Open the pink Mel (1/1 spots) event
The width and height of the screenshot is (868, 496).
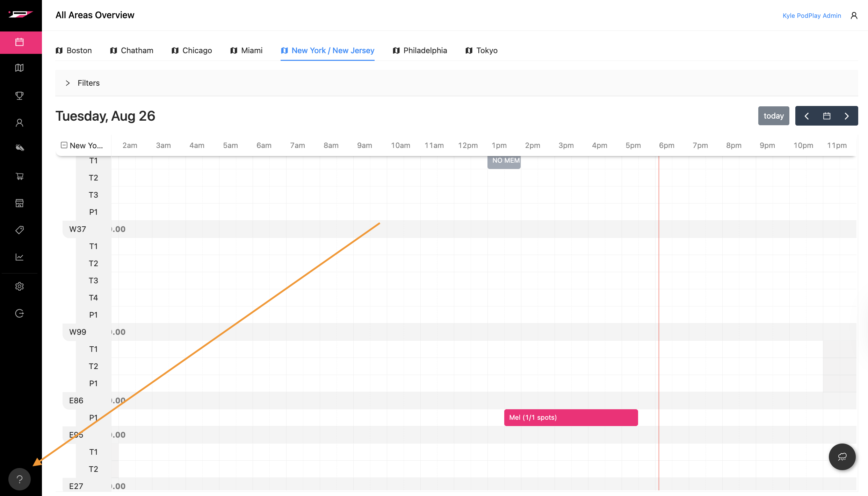pos(571,418)
